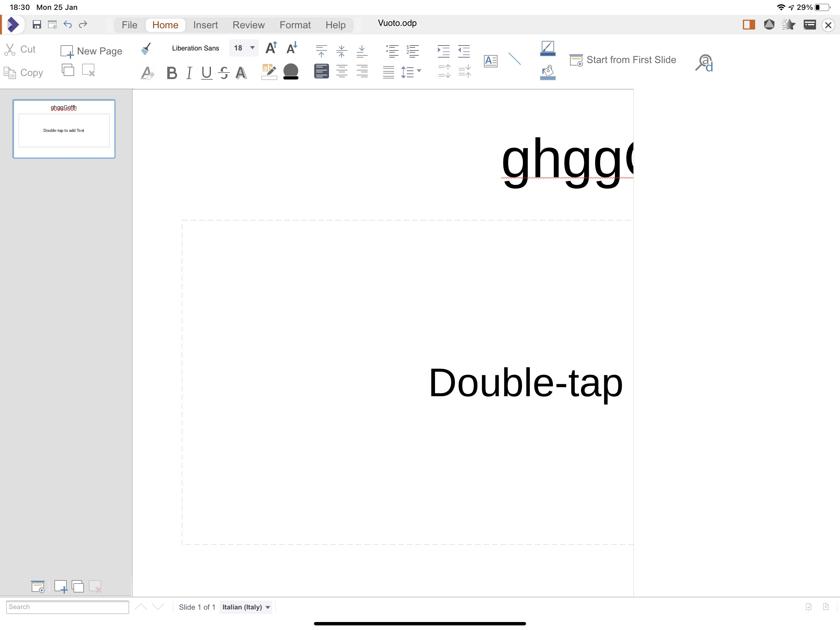Toggle Underline formatting
Screen dimensions: 840x630
(207, 73)
